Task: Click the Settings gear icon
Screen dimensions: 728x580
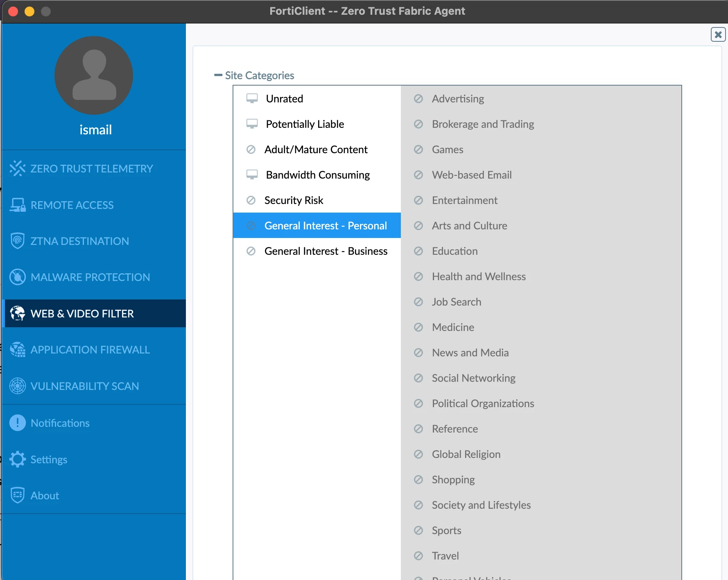Action: tap(18, 459)
